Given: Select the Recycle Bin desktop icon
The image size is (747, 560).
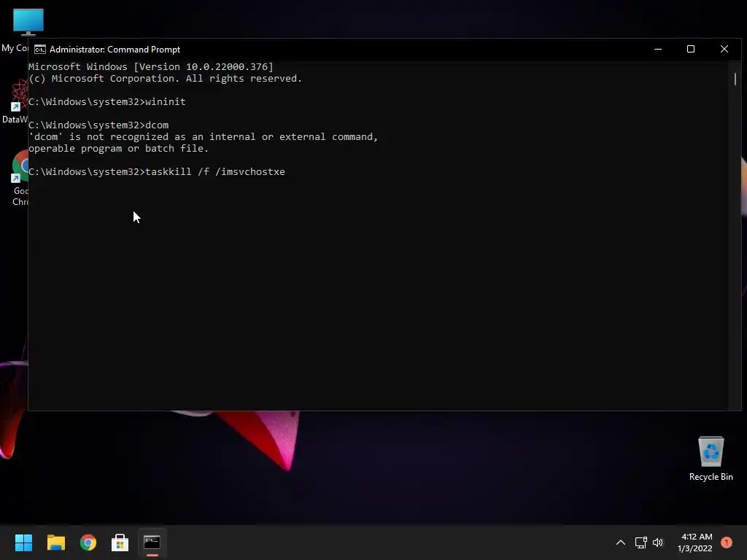Looking at the screenshot, I should 711,459.
